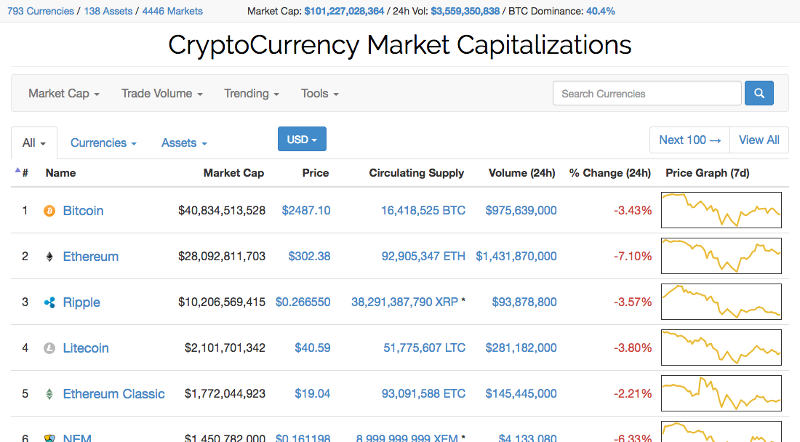The image size is (800, 442).
Task: Open the Market Cap dropdown menu
Action: pos(64,93)
